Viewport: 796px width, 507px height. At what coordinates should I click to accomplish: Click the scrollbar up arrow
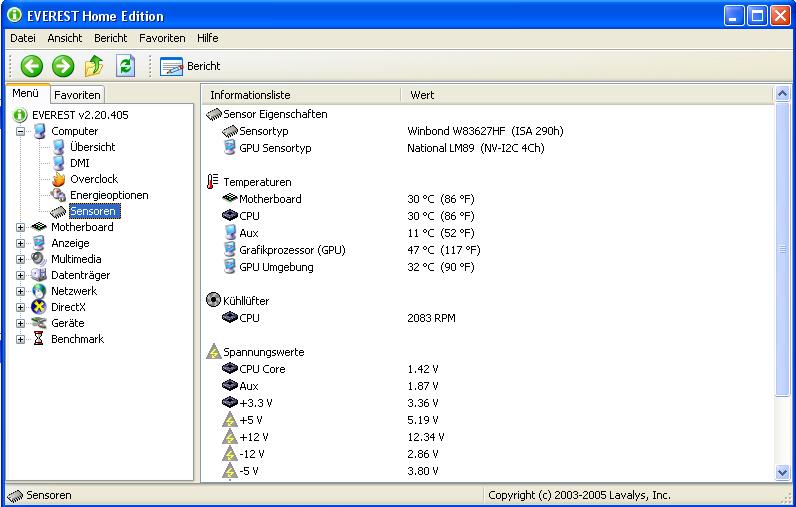click(x=782, y=94)
